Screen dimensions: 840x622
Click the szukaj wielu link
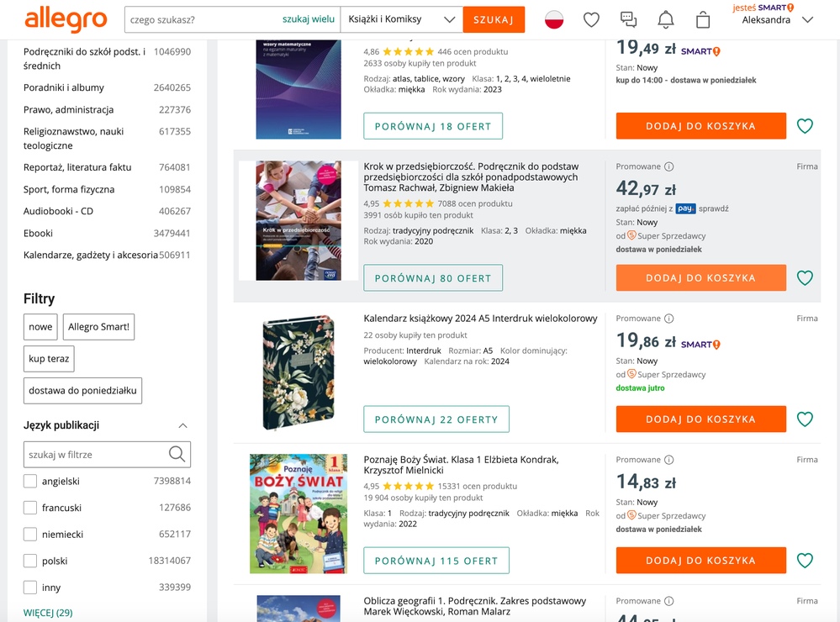click(309, 19)
